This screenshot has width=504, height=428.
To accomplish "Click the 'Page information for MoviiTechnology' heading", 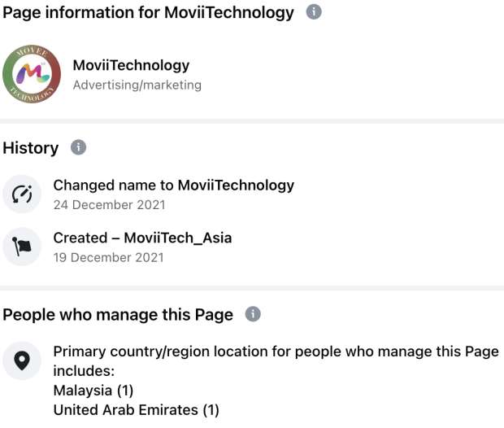I will [x=148, y=12].
